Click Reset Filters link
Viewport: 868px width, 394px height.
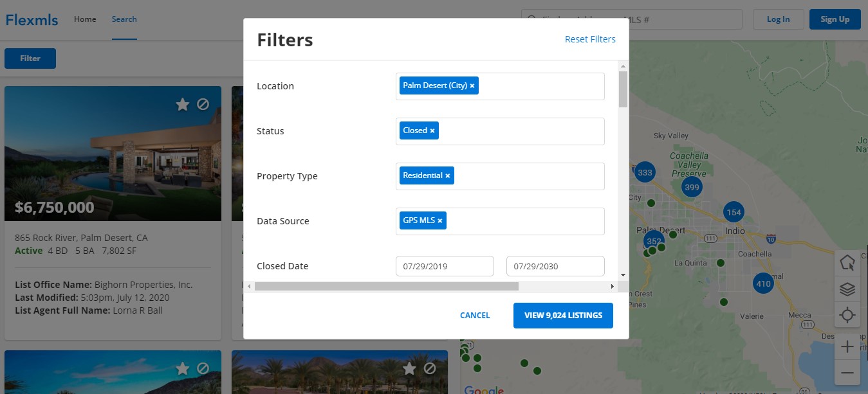tap(590, 39)
